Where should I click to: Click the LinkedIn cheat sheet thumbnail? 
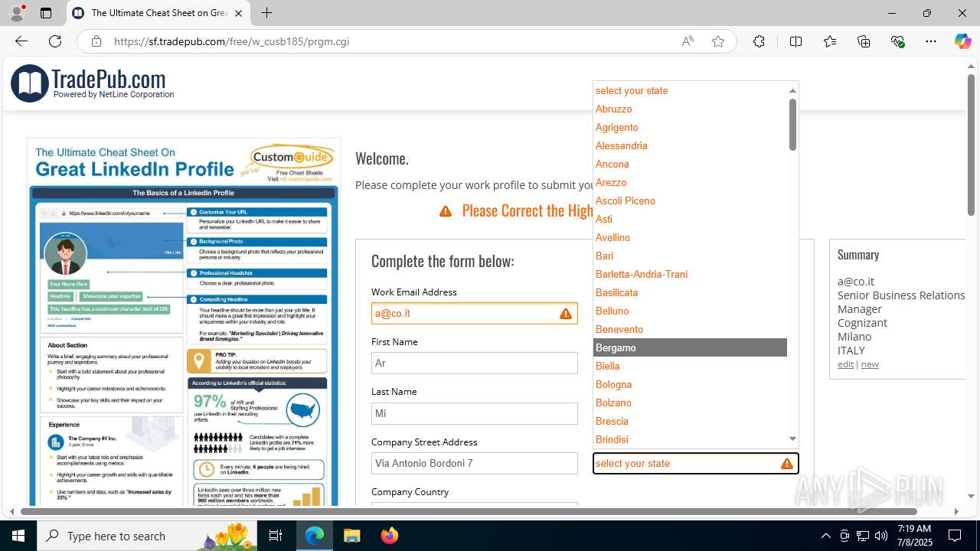[184, 322]
